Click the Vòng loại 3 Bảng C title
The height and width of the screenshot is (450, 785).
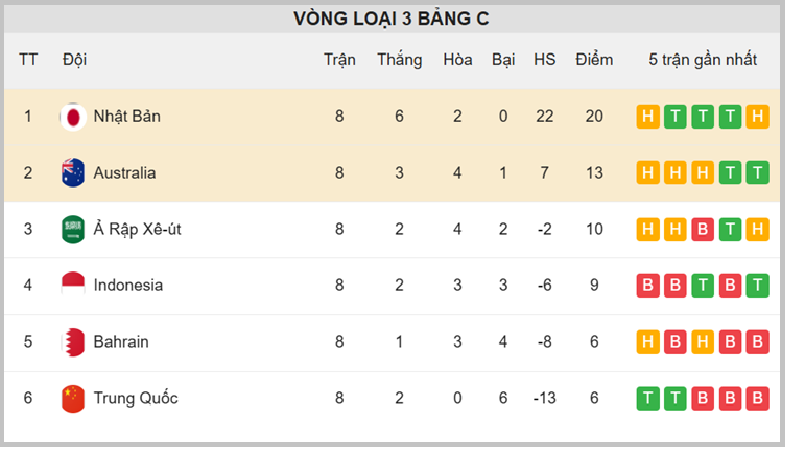coord(391,19)
